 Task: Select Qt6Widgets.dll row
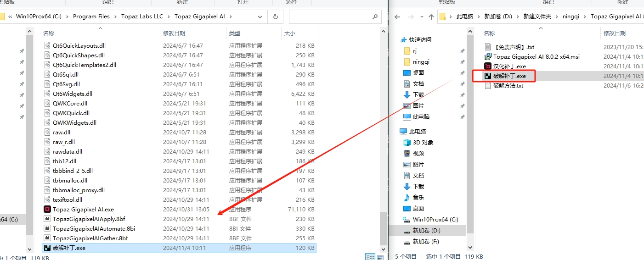179,94
